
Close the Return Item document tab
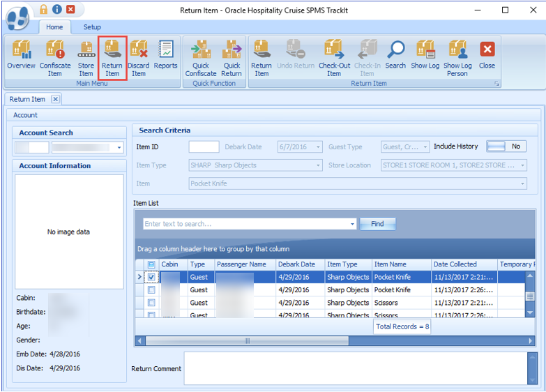[x=55, y=99]
